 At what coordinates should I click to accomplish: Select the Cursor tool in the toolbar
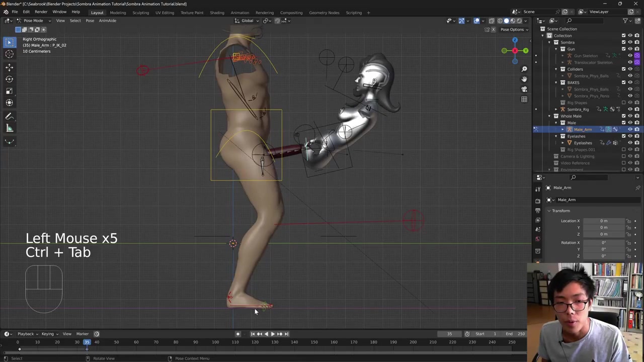[9, 54]
